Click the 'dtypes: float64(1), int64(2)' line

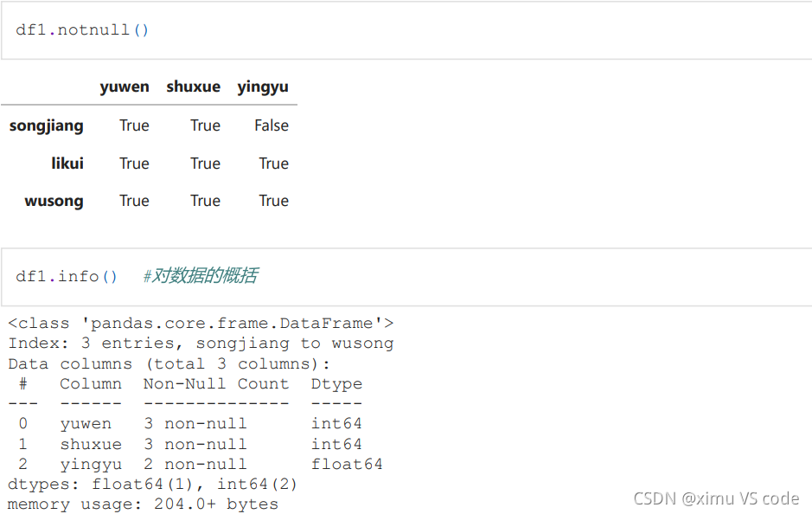tap(153, 485)
